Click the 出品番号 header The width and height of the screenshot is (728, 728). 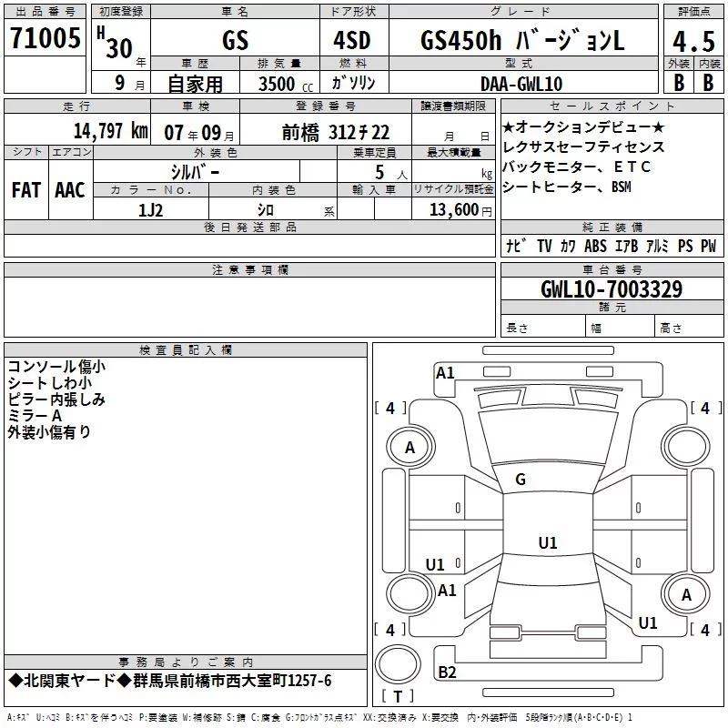tap(45, 12)
